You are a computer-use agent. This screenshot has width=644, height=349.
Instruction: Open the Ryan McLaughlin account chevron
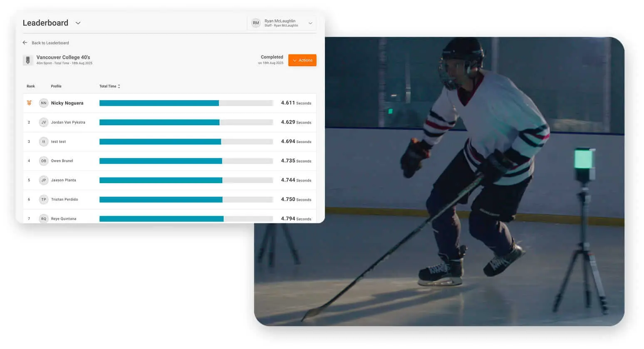click(310, 23)
